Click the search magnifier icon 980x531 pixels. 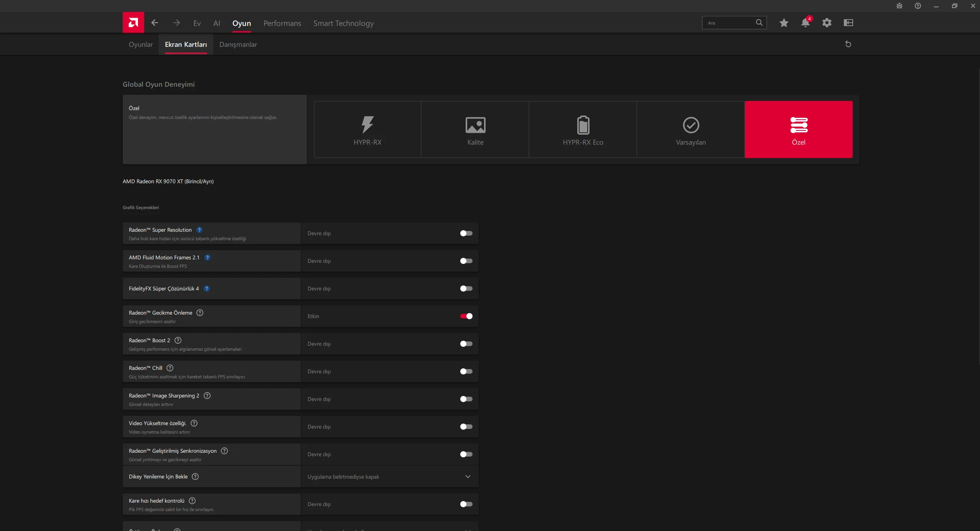(759, 23)
